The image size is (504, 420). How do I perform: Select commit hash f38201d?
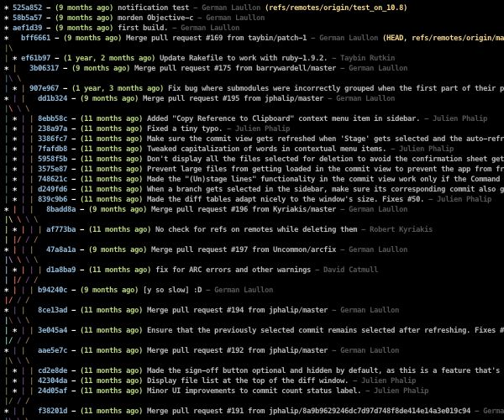click(53, 411)
